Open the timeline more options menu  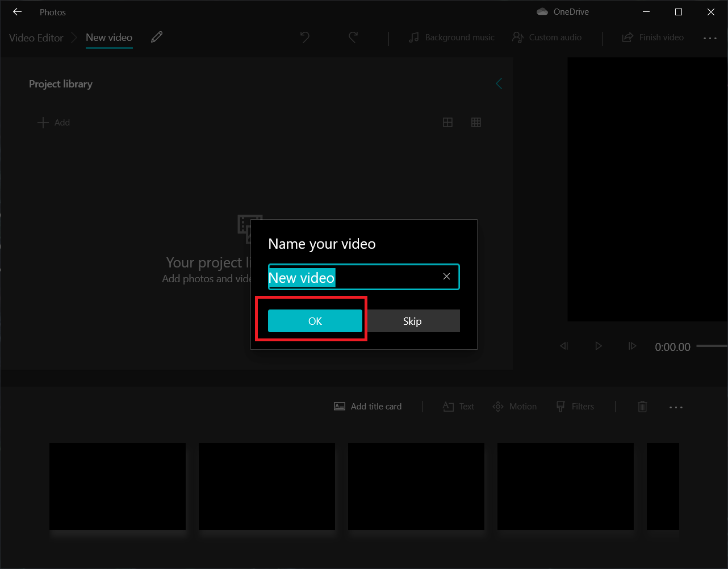(x=676, y=407)
